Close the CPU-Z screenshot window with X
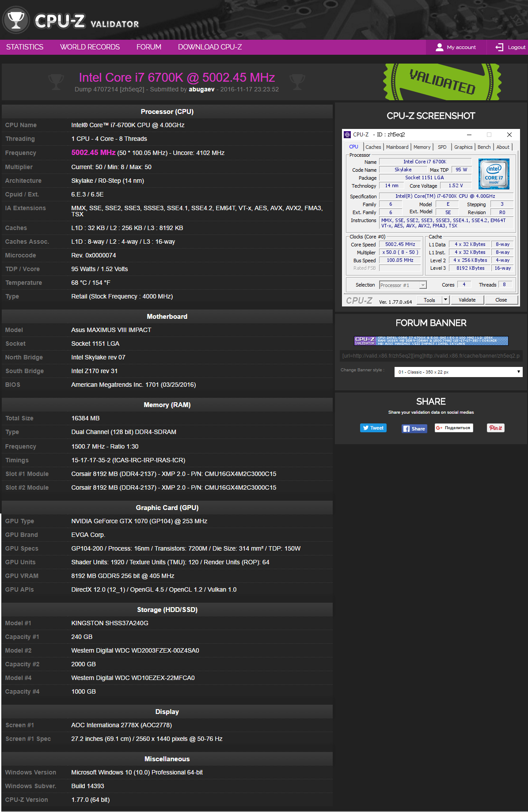This screenshot has width=528, height=812. (x=509, y=135)
